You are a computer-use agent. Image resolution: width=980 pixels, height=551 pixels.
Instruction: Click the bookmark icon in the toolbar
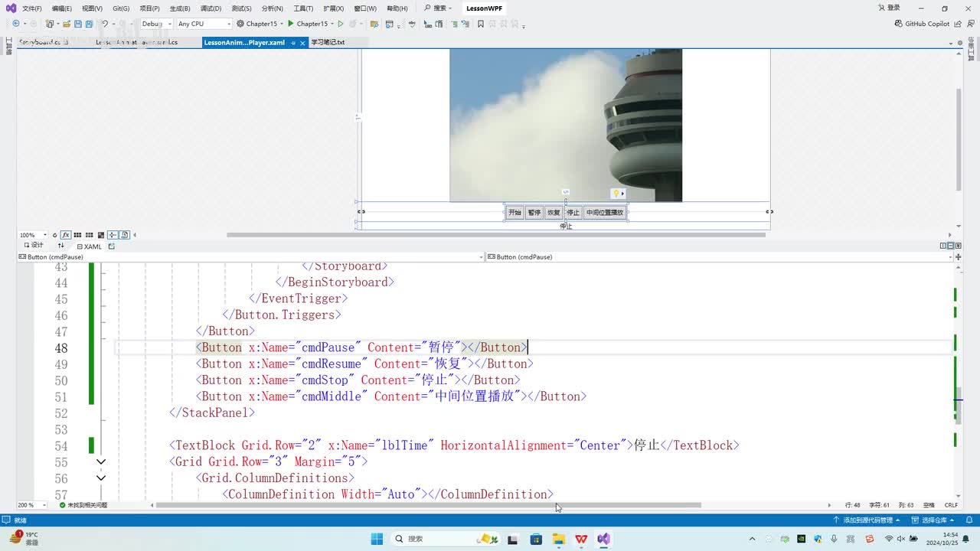coord(481,24)
